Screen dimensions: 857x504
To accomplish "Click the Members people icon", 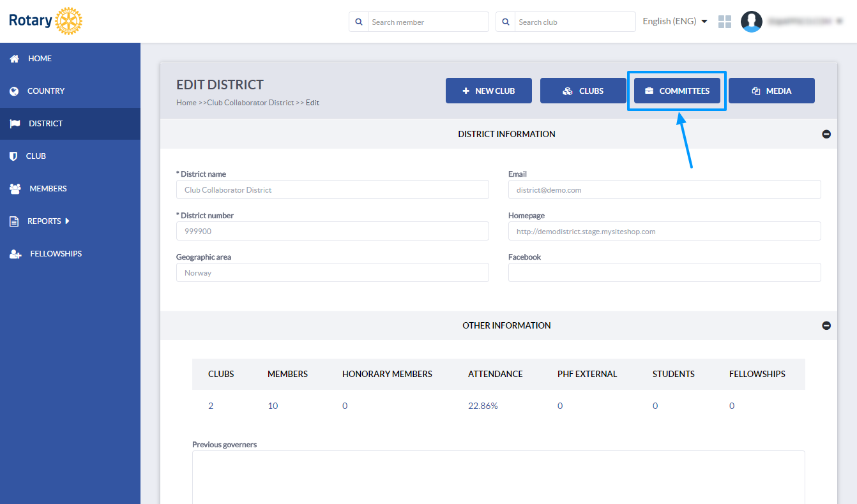I will [x=15, y=189].
